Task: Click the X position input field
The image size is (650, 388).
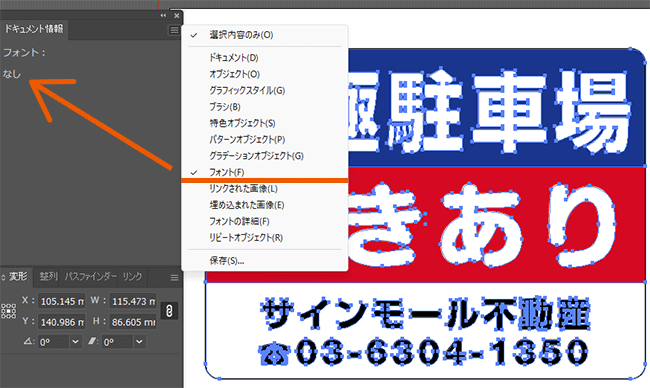Action: tap(61, 301)
